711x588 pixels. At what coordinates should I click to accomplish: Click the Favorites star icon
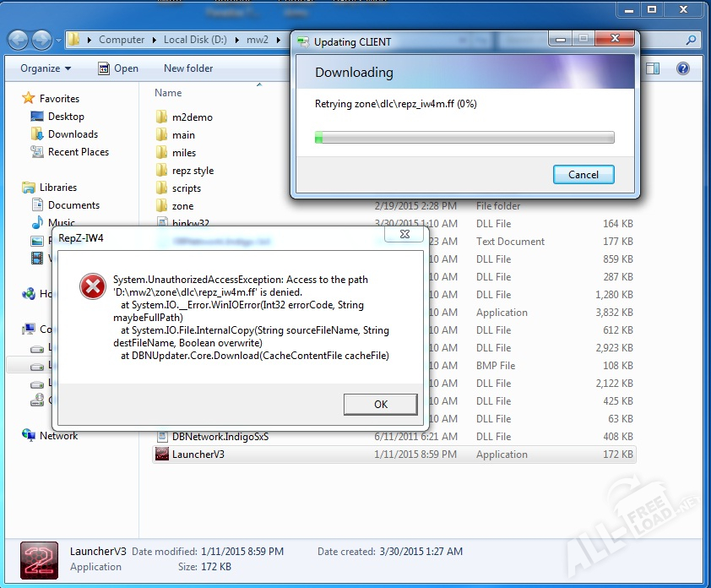(x=29, y=99)
